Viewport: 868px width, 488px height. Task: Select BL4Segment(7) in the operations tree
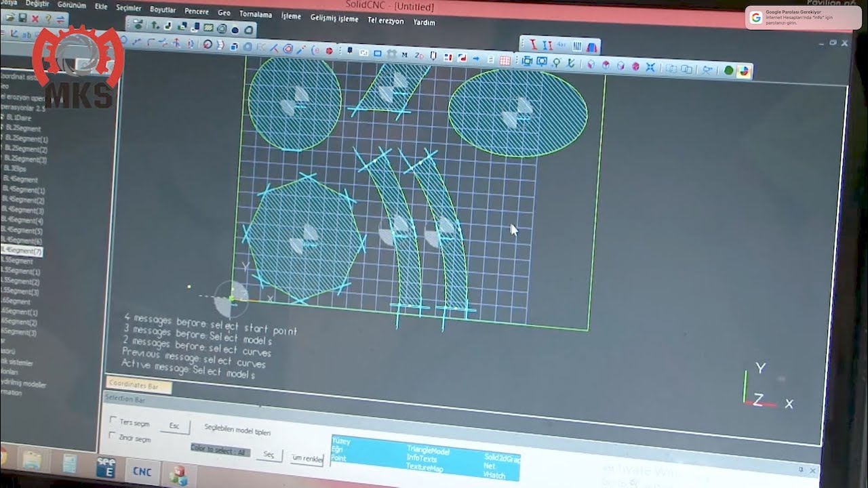click(21, 251)
